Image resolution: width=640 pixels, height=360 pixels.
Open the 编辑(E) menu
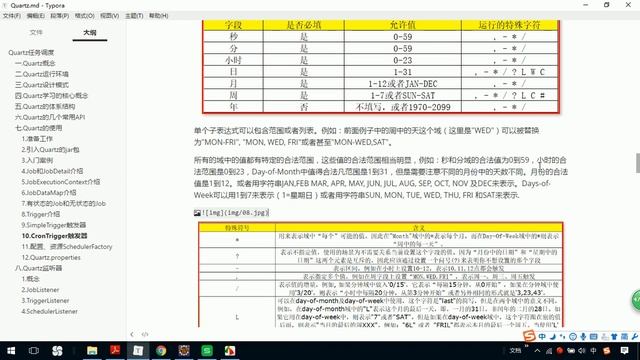click(x=36, y=16)
